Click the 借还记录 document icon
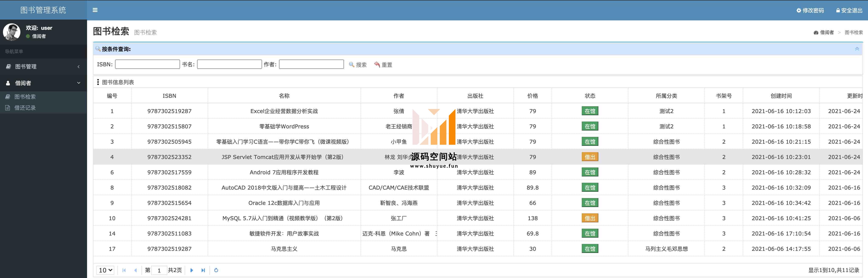The height and width of the screenshot is (278, 868). (x=8, y=108)
